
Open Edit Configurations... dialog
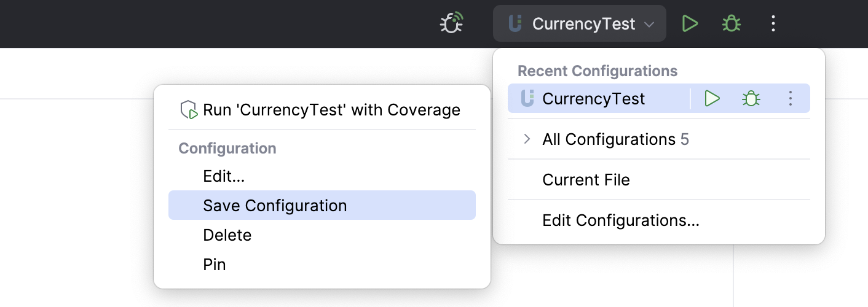[621, 220]
